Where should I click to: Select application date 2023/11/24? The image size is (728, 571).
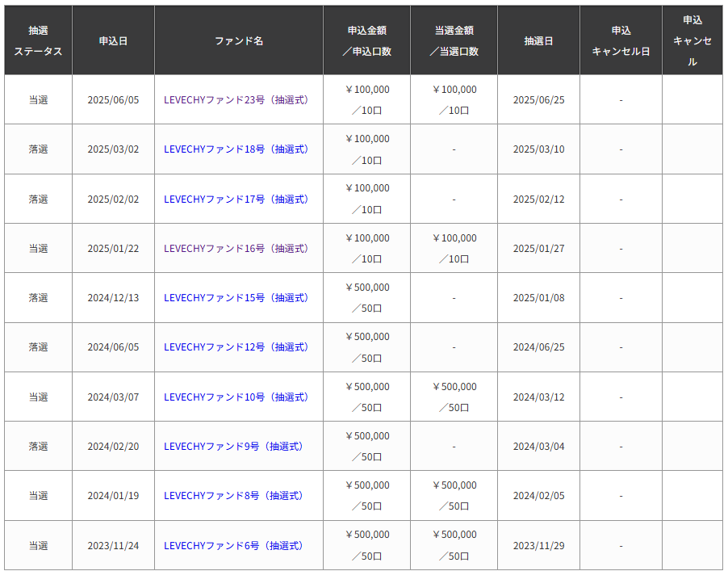(113, 545)
